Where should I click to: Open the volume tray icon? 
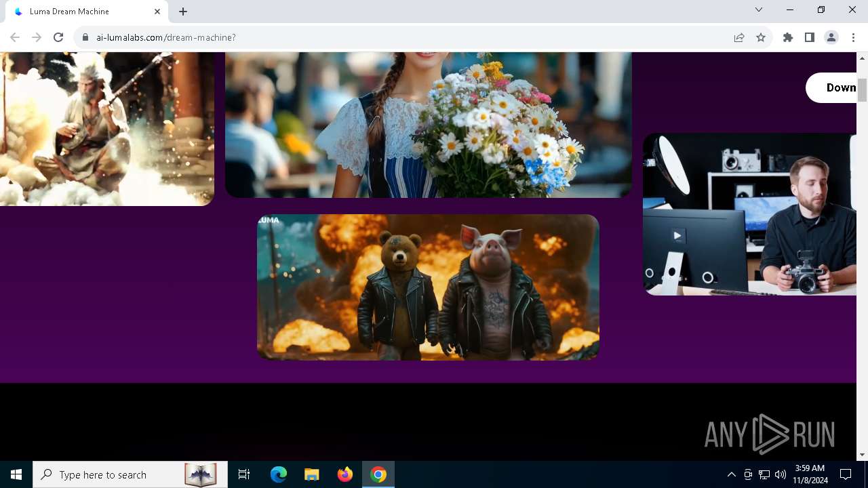point(781,474)
